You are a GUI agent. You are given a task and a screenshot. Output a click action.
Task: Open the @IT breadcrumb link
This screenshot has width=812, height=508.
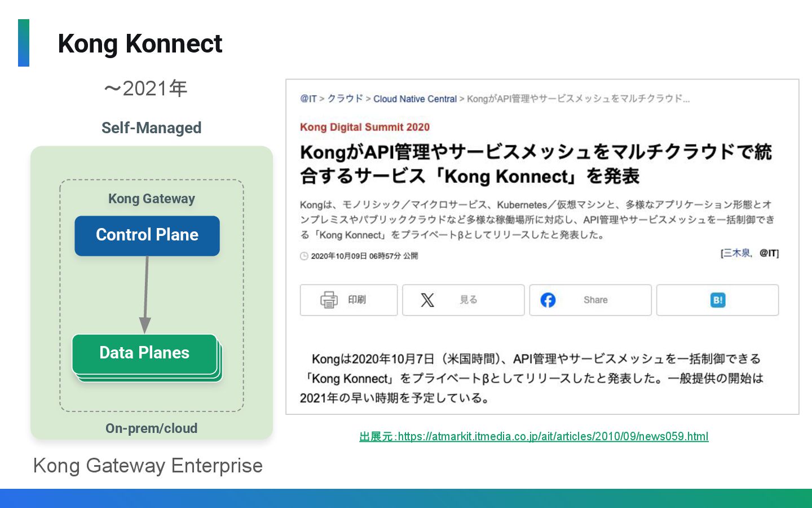pos(308,99)
